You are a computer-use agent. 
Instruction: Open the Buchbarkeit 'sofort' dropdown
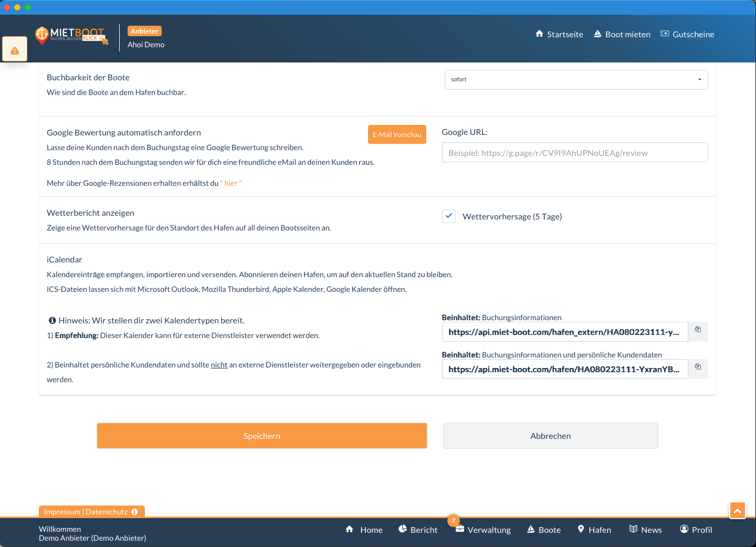pos(576,80)
